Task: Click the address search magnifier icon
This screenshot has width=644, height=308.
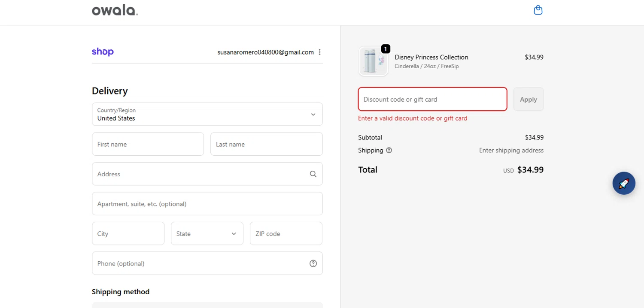Action: tap(313, 174)
